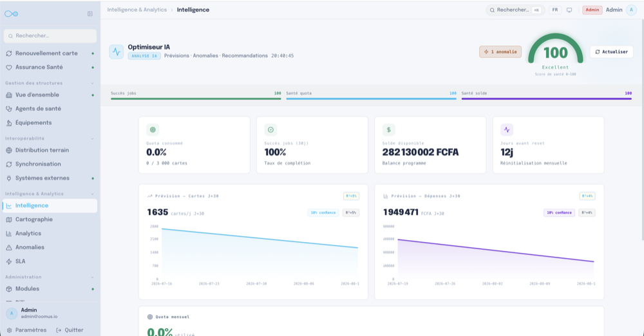Screen dimensions: 644x336
Task: Click the Solde disponible dollar icon
Action: point(388,130)
